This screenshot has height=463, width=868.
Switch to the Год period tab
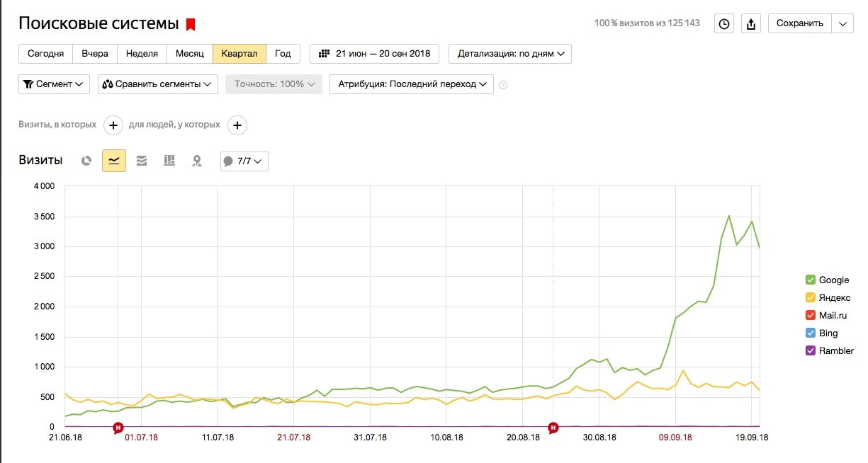283,54
